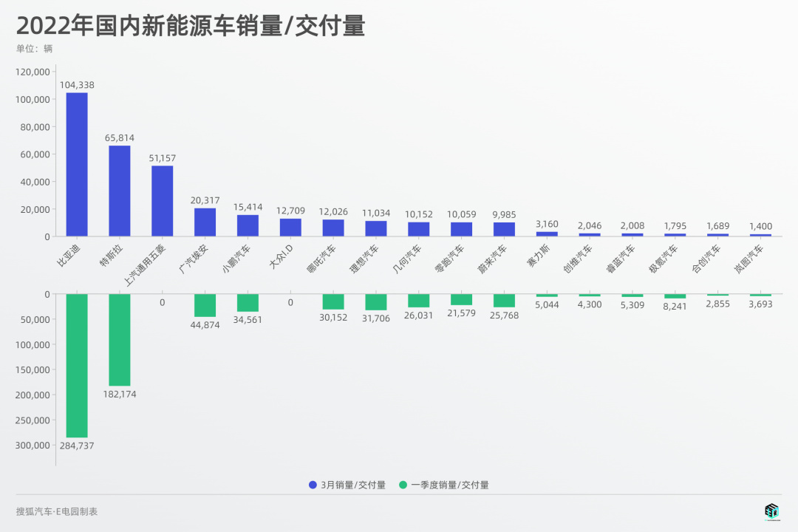This screenshot has width=798, height=532.
Task: Click the axis label 合创汽车
Action: (x=706, y=259)
